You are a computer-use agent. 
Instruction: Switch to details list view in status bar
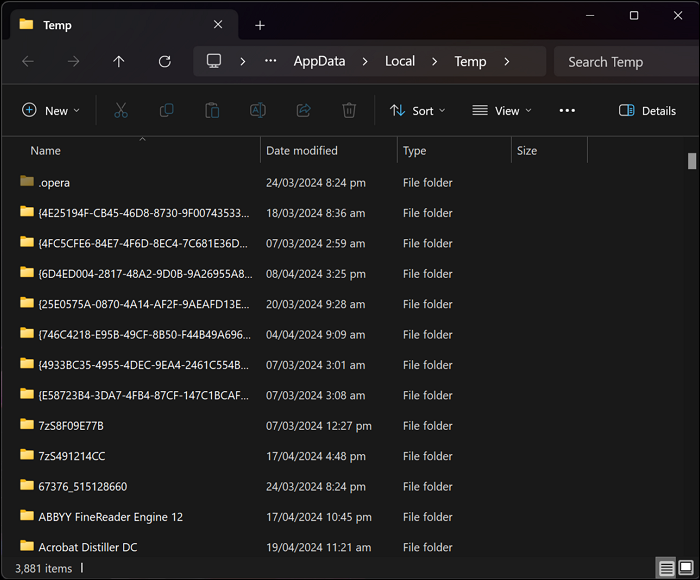tap(666, 568)
